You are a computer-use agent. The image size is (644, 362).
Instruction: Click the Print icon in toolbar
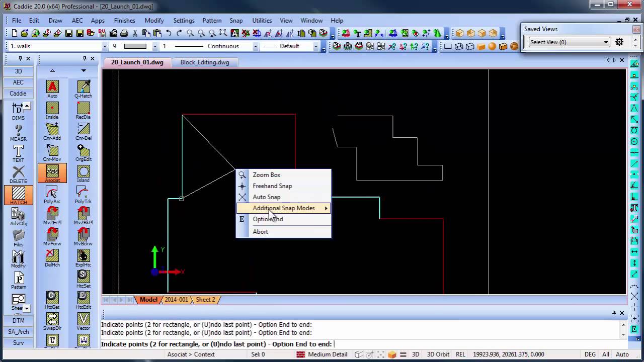click(x=124, y=33)
